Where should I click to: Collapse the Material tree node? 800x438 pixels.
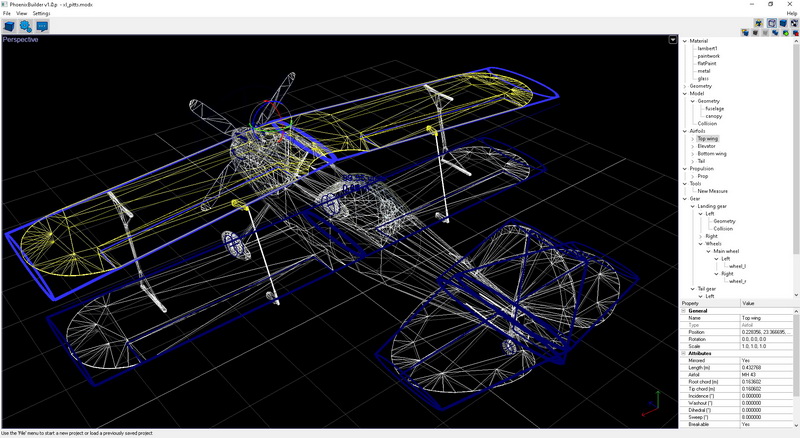pos(685,41)
